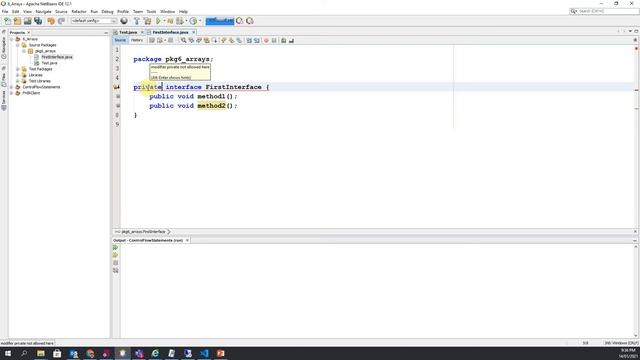640x360 pixels.
Task: Open File Explorer from taskbar
Action: 41,353
